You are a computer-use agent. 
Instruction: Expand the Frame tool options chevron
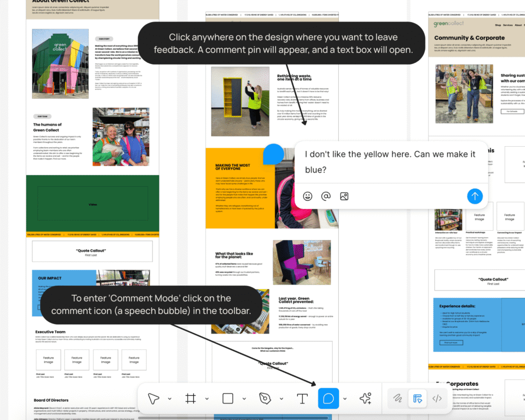(207, 398)
